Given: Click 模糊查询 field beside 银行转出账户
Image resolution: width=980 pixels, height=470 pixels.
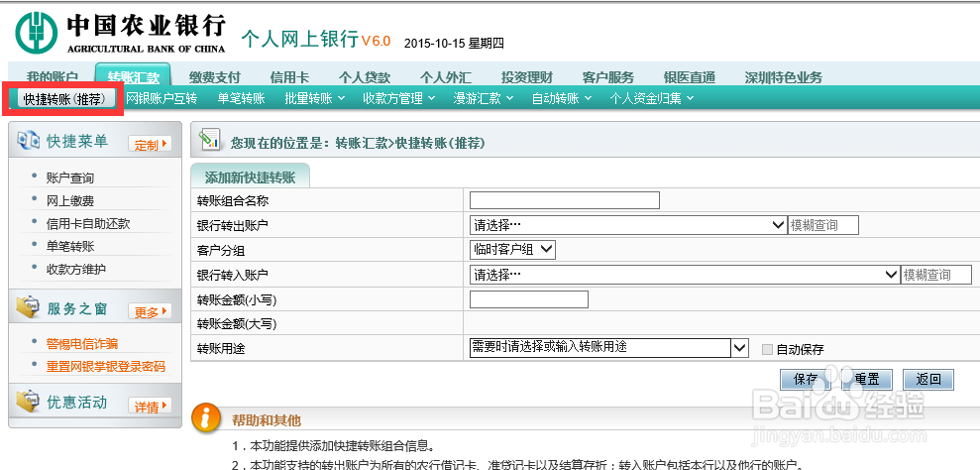Looking at the screenshot, I should pyautogui.click(x=823, y=225).
